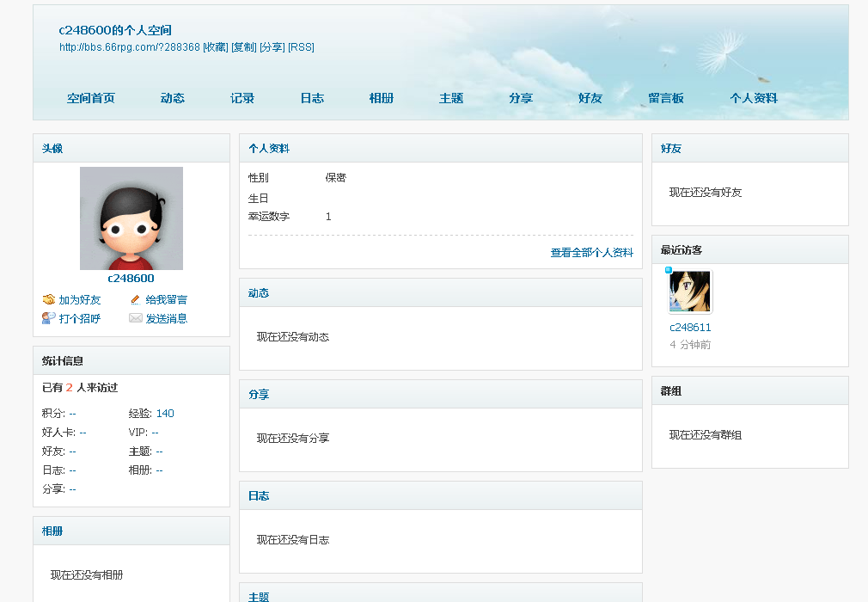This screenshot has height=602, width=868.
Task: Click the pencil icon beside 给我留言
Action: coord(135,299)
